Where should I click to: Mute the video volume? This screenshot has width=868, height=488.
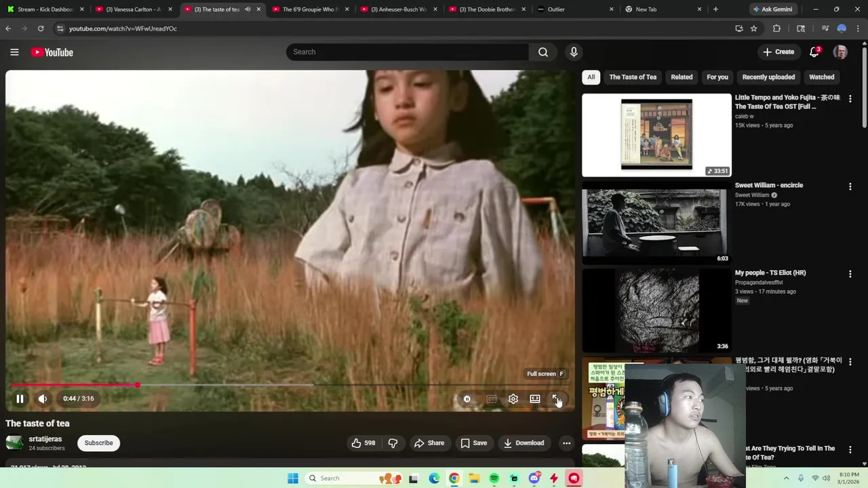click(x=42, y=399)
